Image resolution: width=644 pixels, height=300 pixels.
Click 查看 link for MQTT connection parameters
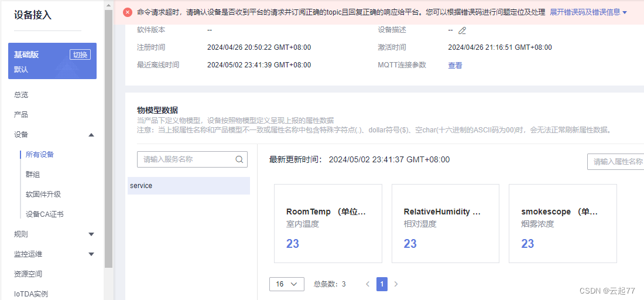click(x=455, y=65)
